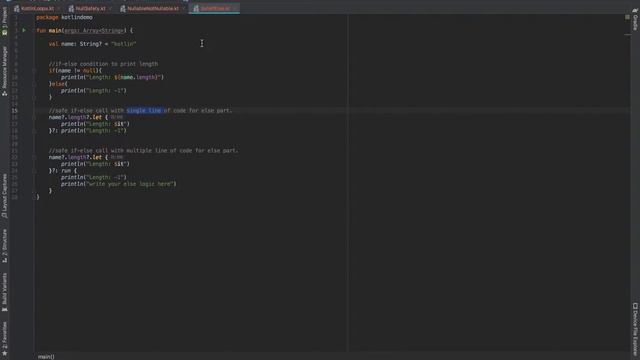Click the '${name.length}' template expression
Screen dimensions: 640x360
[x=137, y=77]
